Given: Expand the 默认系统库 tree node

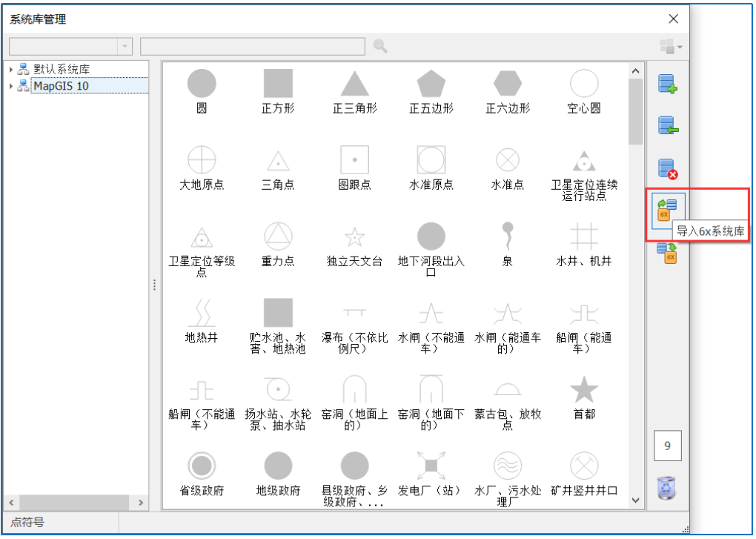Looking at the screenshot, I should click(10, 70).
